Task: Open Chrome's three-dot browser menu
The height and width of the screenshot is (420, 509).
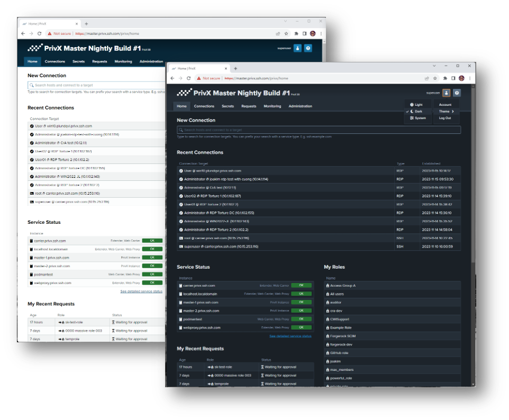Action: (470, 78)
